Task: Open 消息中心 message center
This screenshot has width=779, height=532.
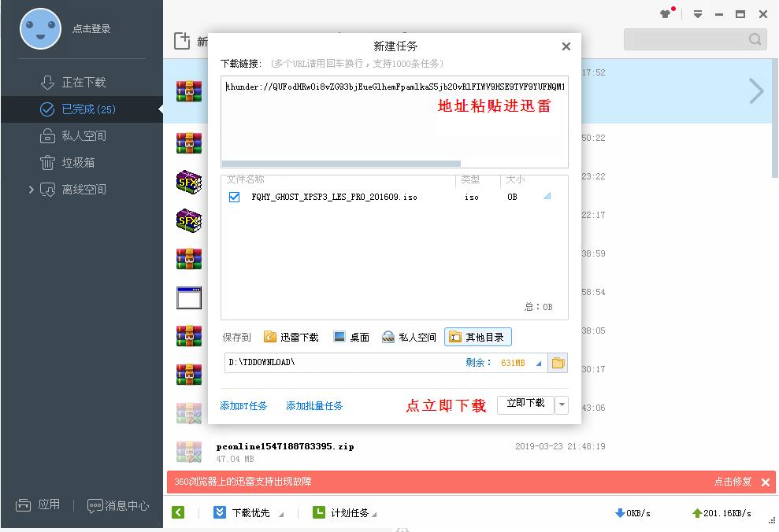Action: 117,505
